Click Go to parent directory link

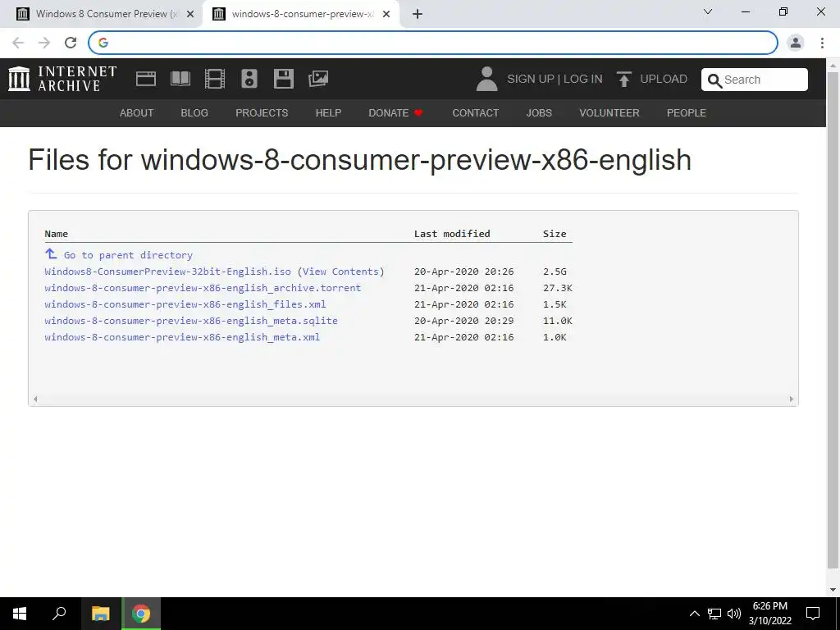tap(128, 255)
